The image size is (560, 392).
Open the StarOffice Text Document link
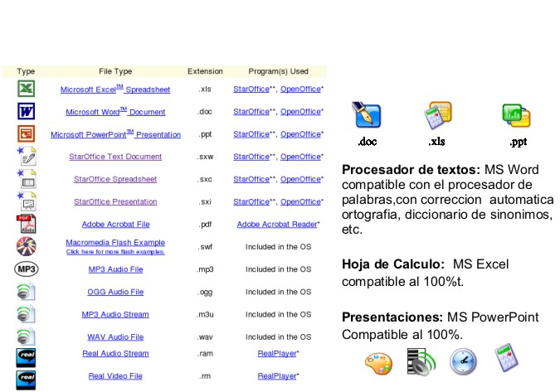115,157
